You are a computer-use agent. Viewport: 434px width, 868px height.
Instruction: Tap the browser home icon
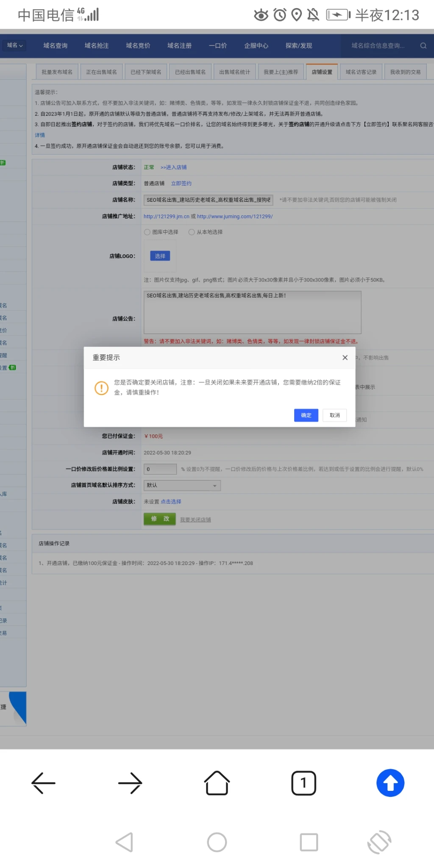tap(217, 783)
